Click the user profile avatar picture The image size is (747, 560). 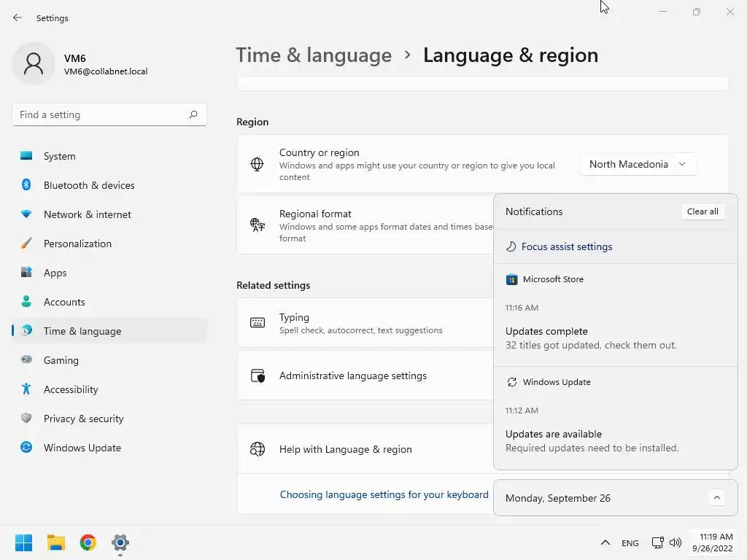34,64
